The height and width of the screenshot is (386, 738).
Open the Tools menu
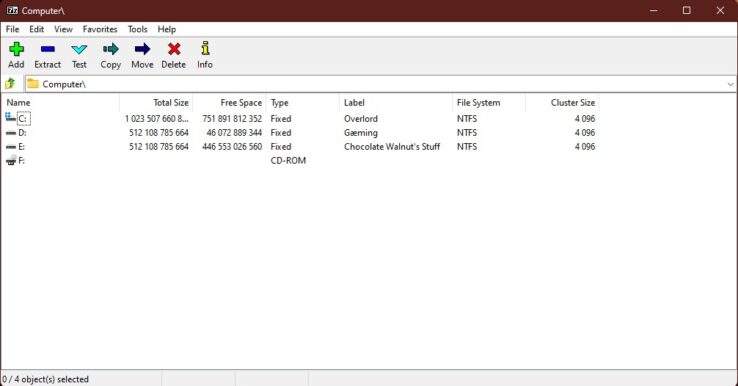[137, 29]
